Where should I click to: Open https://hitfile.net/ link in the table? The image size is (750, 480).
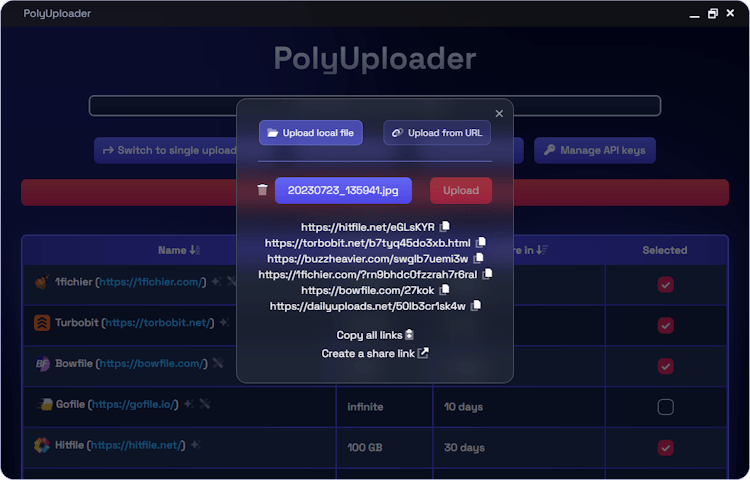(x=136, y=445)
